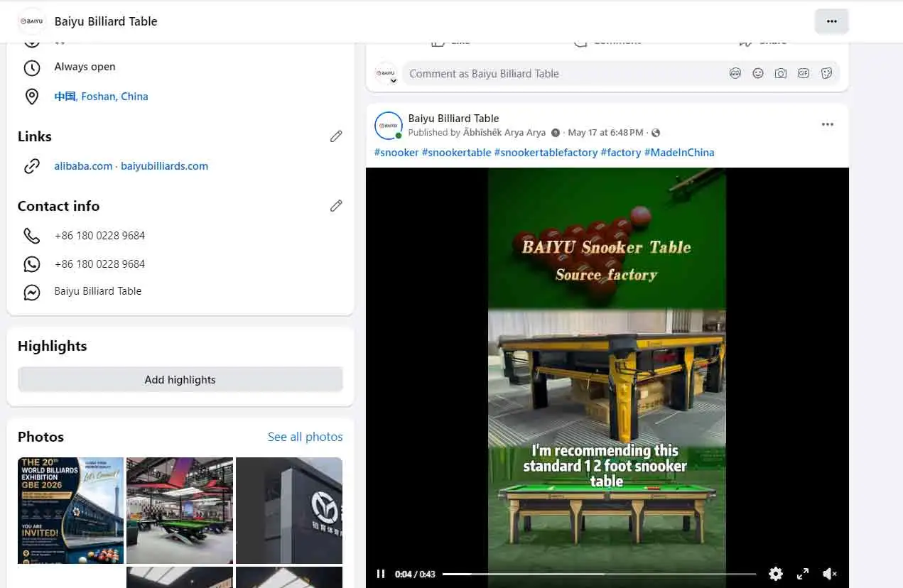Image resolution: width=903 pixels, height=588 pixels.
Task: Open Baiyu Billiard Table post author link
Action: 453,119
